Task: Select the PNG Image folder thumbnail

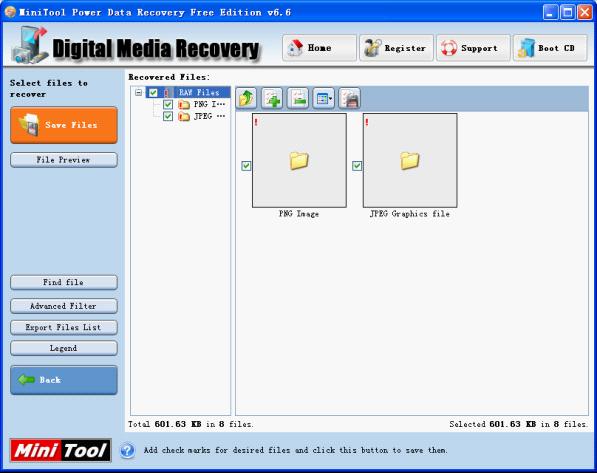Action: (299, 160)
